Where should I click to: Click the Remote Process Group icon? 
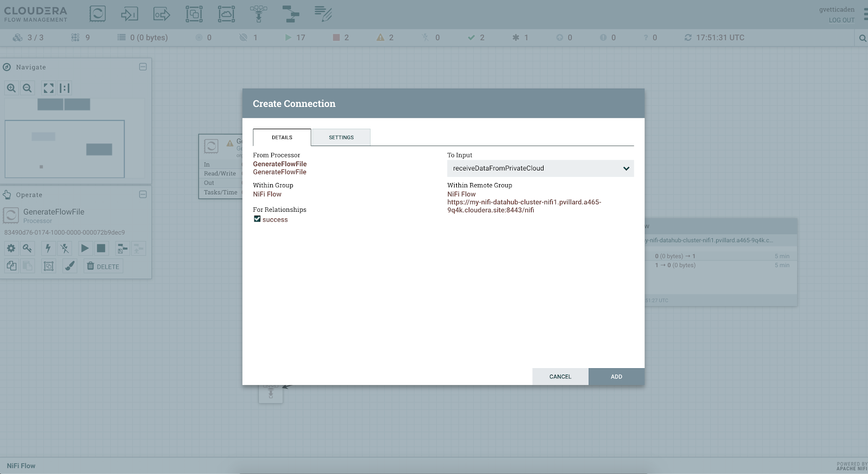click(226, 14)
